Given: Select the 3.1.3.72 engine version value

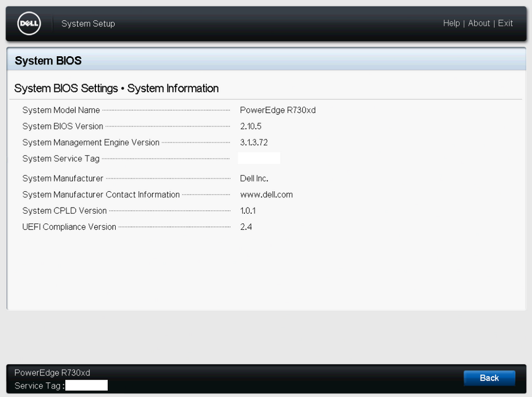Looking at the screenshot, I should pos(254,142).
